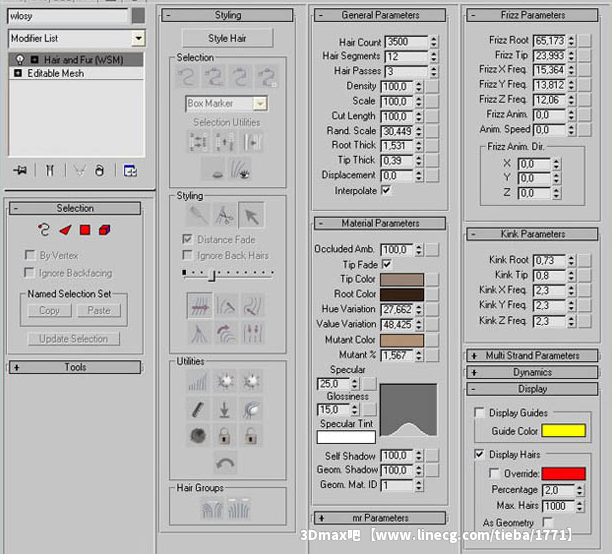Click the Lock hair padlock icon

224,436
